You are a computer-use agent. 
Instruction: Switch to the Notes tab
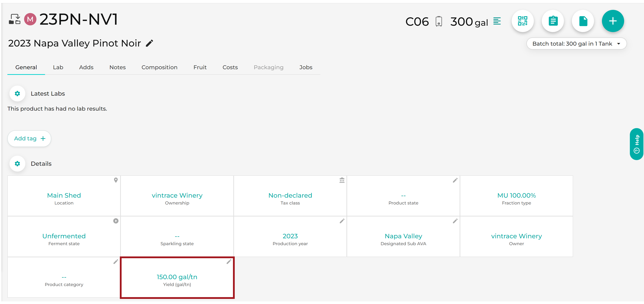coord(118,67)
